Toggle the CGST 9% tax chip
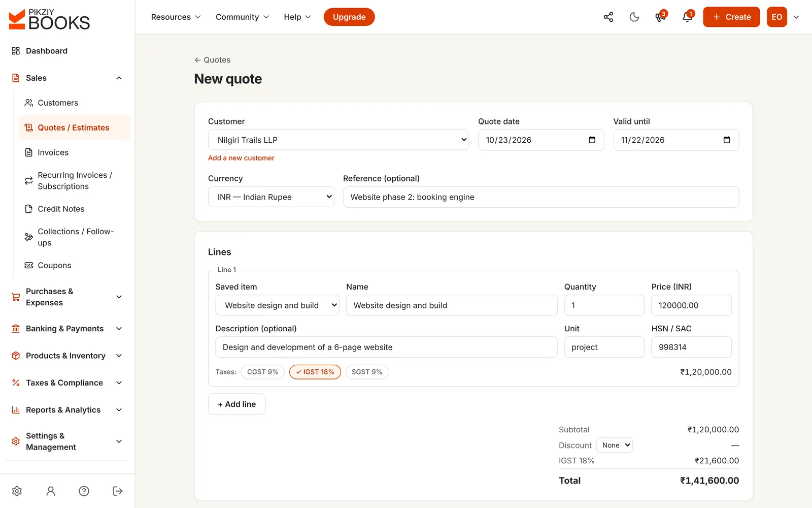The image size is (812, 508). (262, 372)
